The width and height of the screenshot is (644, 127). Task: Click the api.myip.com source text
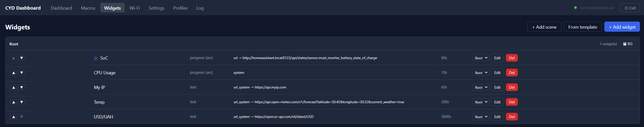tap(260, 87)
